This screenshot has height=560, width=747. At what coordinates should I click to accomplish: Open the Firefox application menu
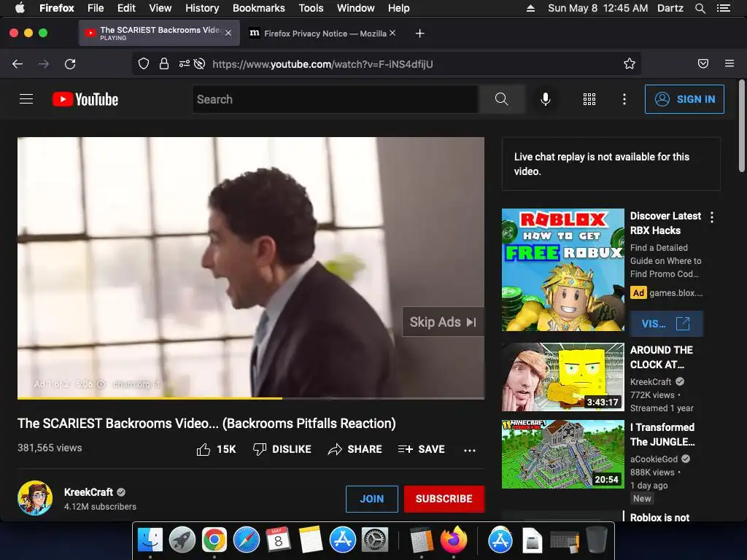tap(729, 63)
